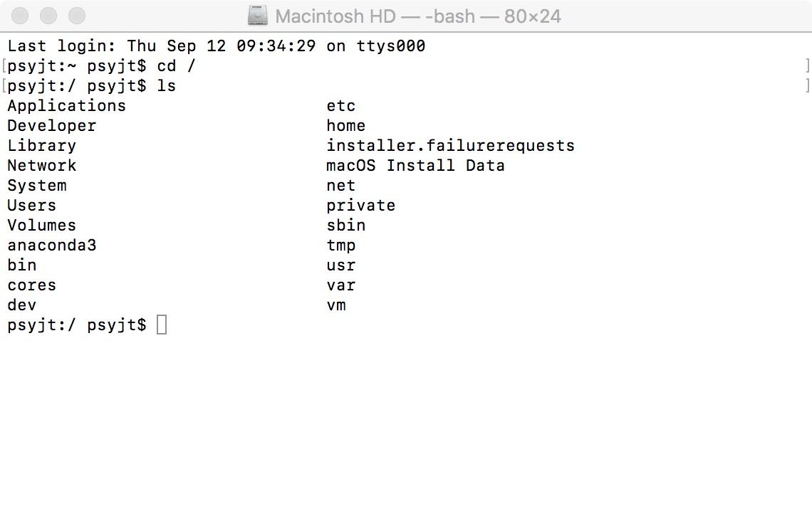812x521 pixels.
Task: Click the terminal cursor block at the prompt
Action: click(x=162, y=325)
